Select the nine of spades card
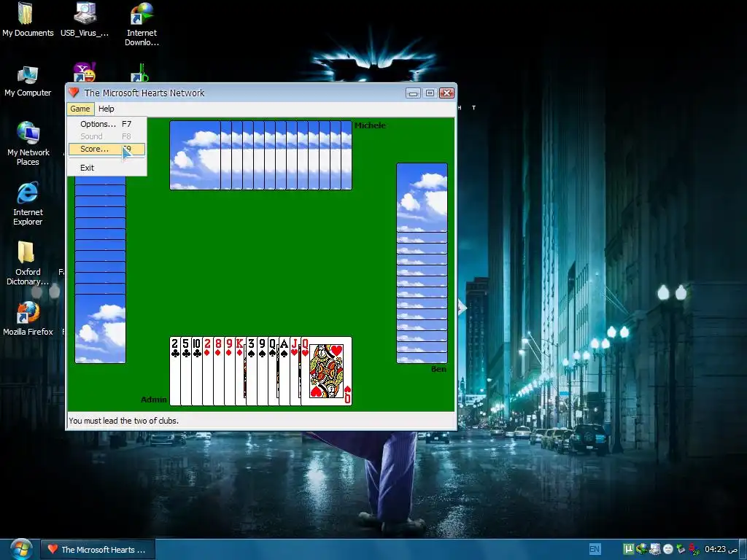Viewport: 747px width, 560px height. [263, 371]
